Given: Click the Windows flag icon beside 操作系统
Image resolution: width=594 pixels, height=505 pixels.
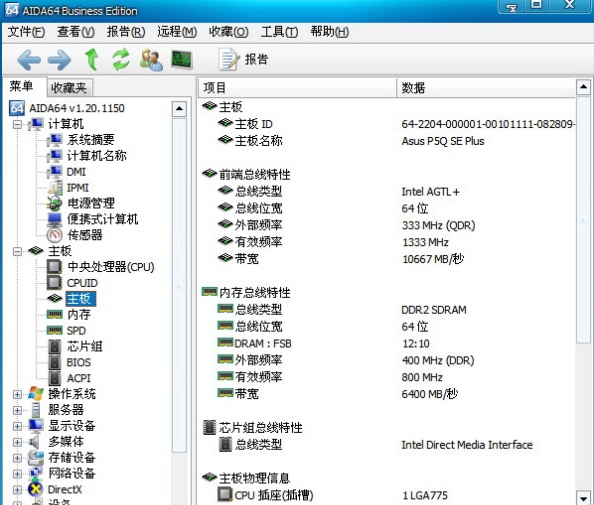Looking at the screenshot, I should tap(36, 394).
